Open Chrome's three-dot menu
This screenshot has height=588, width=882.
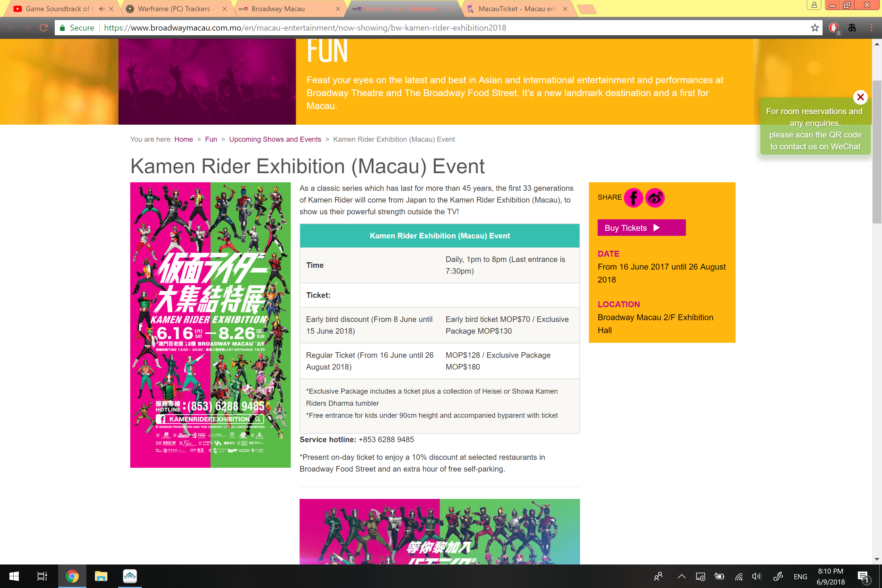point(871,28)
